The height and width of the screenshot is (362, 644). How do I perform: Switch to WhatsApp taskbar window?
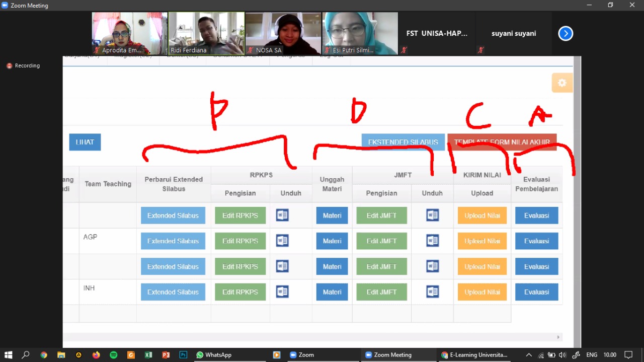(x=214, y=355)
